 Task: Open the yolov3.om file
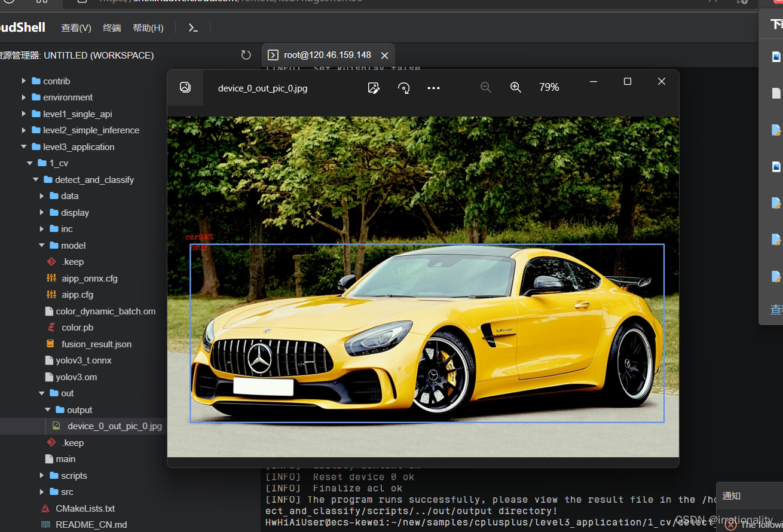[x=76, y=377]
